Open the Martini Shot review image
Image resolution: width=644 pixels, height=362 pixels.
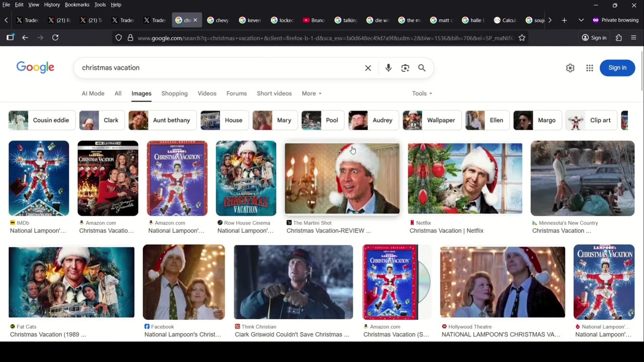342,178
